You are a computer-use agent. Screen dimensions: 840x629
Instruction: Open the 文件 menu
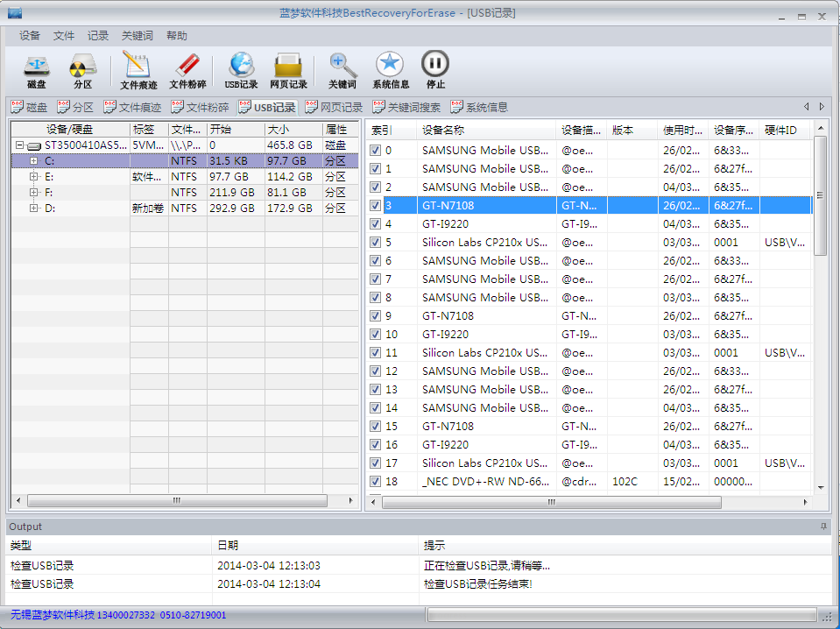pyautogui.click(x=64, y=36)
